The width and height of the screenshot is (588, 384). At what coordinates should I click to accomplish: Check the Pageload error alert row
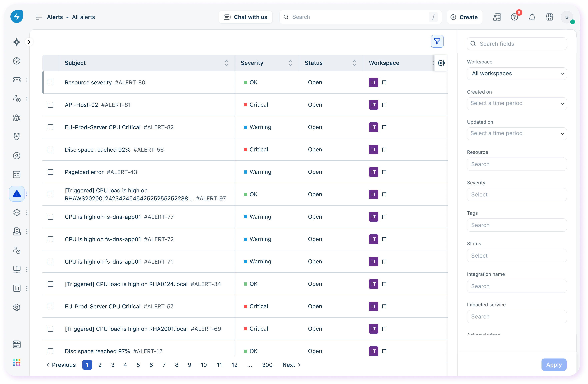pos(50,172)
